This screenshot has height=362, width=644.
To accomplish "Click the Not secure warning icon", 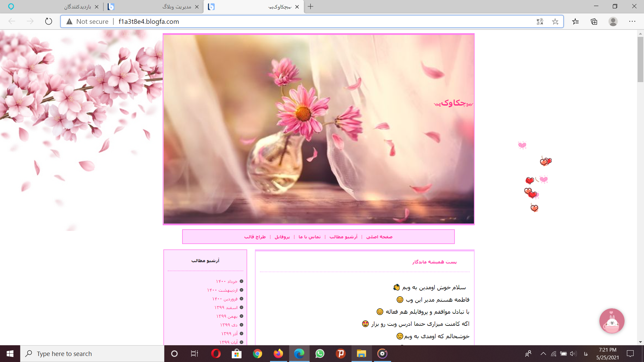I will [69, 21].
